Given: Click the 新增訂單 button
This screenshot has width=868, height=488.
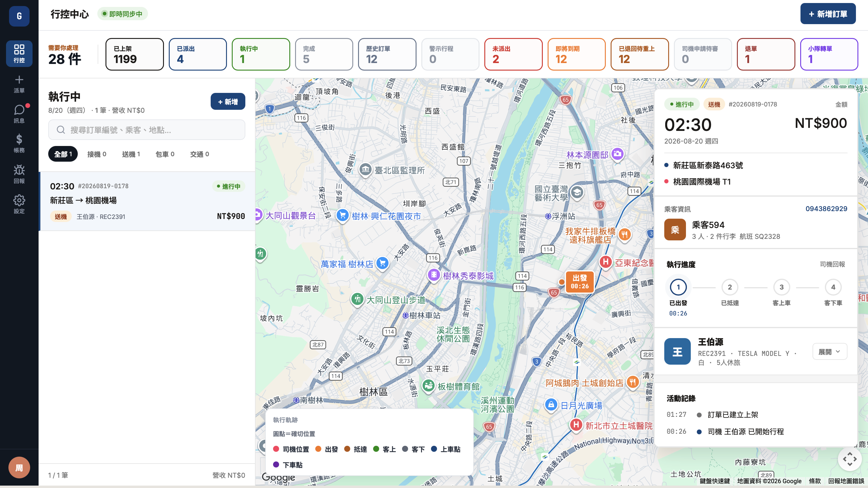Looking at the screenshot, I should [x=828, y=14].
